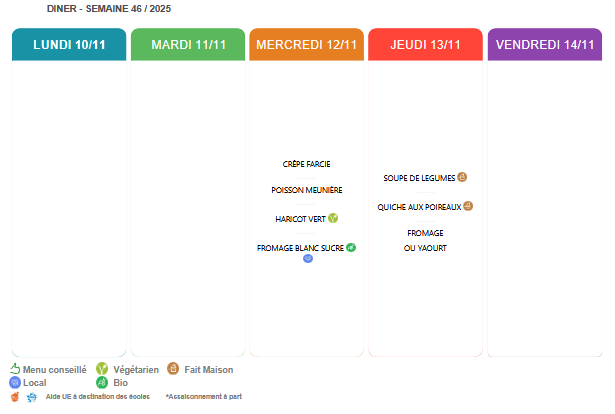Viewport: 615px width, 414px height.
Task: Click the Bio icon beside Fromage Blanc Sucré
Action: 351,247
